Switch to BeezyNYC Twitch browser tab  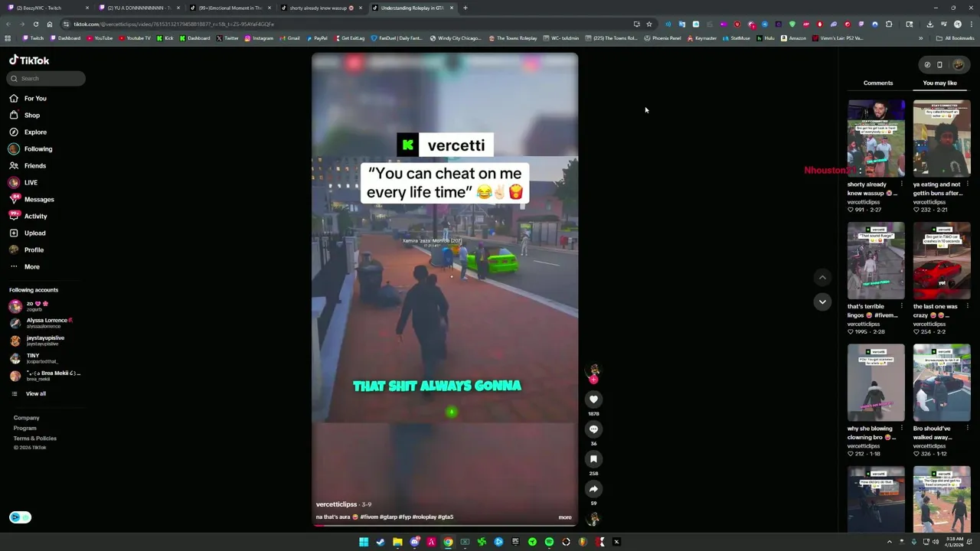47,8
